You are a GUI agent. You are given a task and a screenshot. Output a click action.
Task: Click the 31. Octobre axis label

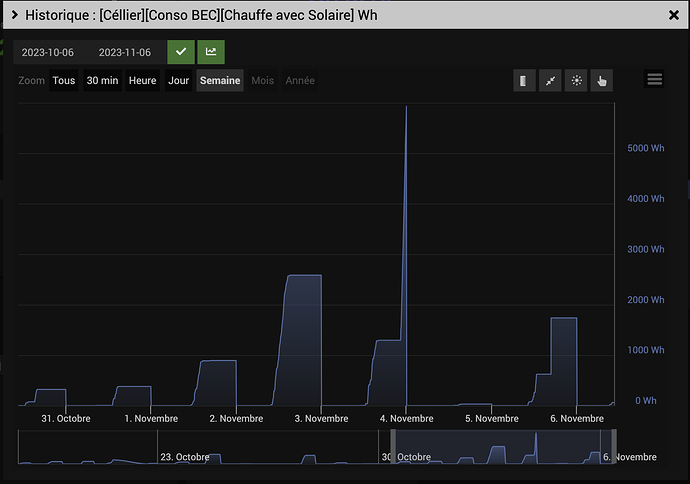(x=66, y=418)
